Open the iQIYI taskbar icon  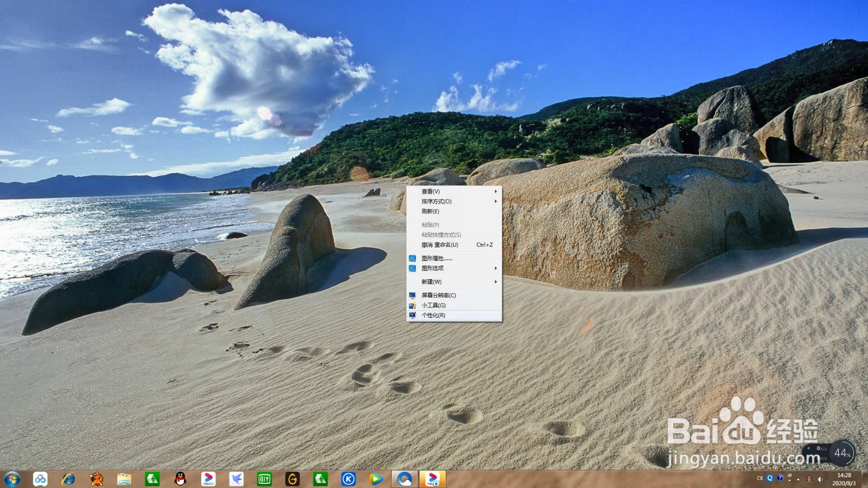tap(264, 479)
